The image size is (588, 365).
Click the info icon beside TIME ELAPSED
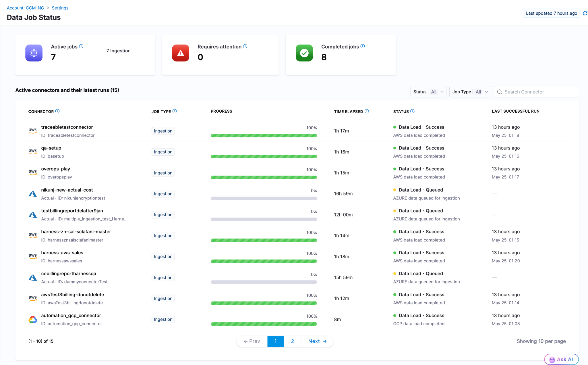367,111
